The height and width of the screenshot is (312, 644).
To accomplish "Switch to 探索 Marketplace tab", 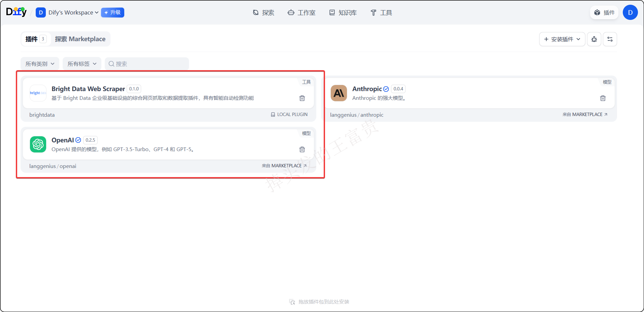I will 80,39.
